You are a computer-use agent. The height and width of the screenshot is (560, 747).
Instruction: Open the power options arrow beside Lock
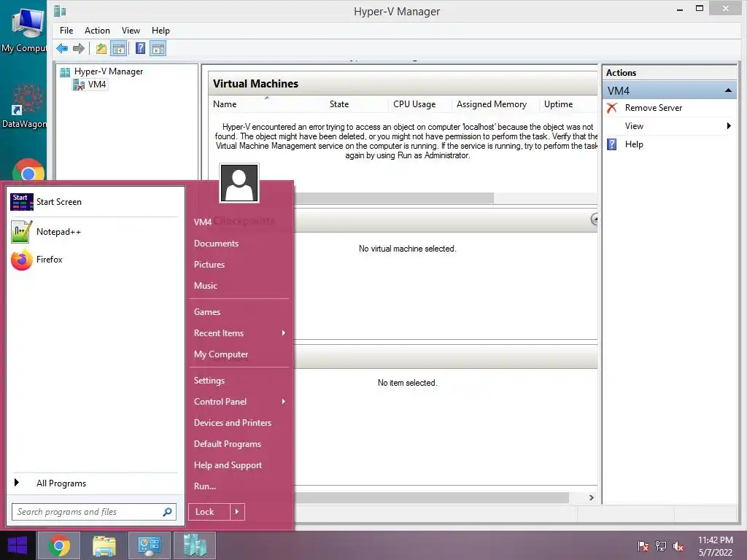click(237, 512)
